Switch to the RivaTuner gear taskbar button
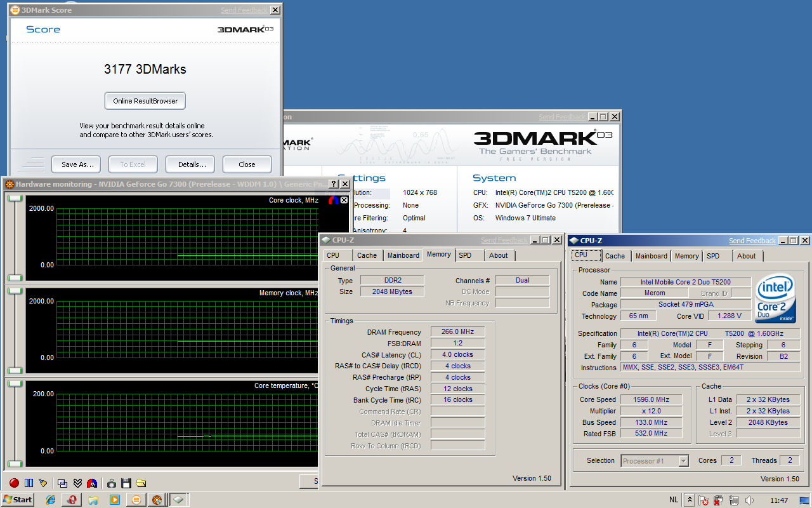The height and width of the screenshot is (508, 812). coord(157,500)
